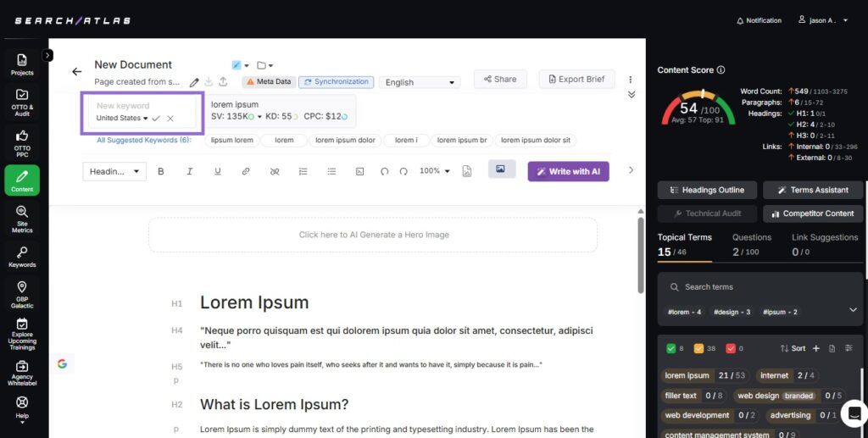This screenshot has height=438, width=868.
Task: Apply italic formatting
Action: point(189,171)
